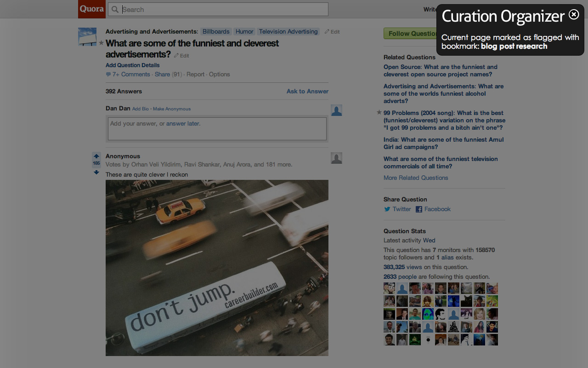This screenshot has width=588, height=368.
Task: Click the Twitter bird icon
Action: click(x=387, y=209)
